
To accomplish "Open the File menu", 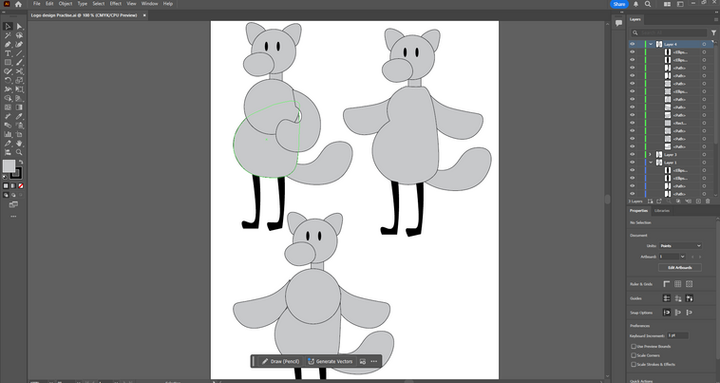I will (37, 4).
